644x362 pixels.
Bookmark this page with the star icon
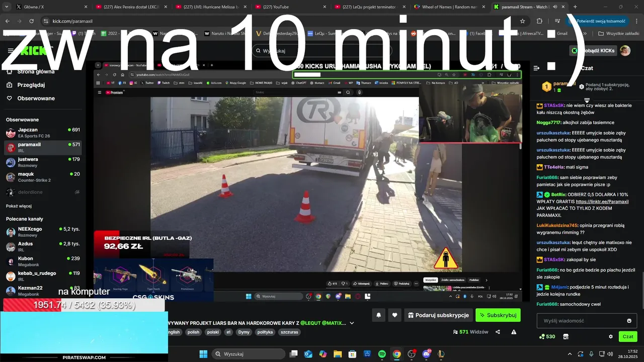coord(522,21)
